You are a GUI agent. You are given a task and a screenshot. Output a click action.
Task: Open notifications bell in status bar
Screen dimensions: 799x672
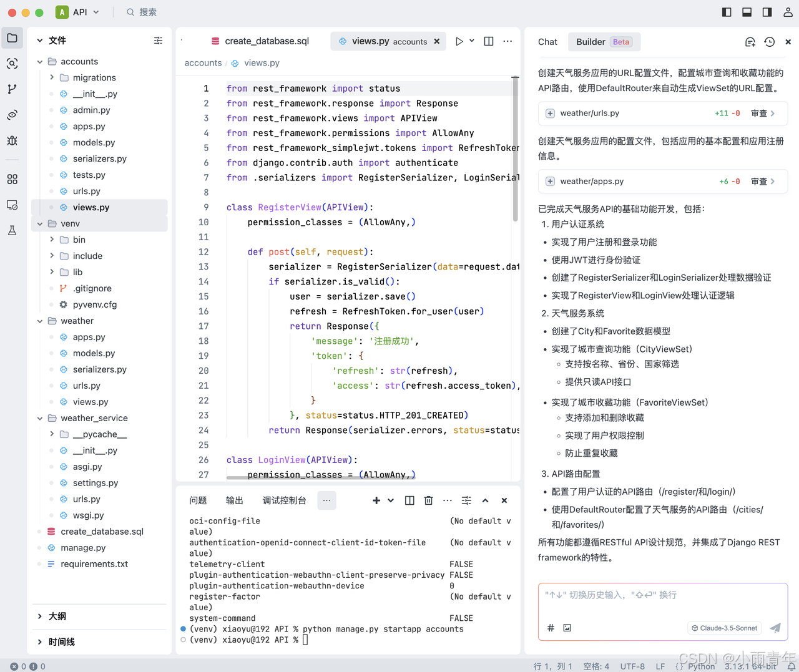[791, 666]
